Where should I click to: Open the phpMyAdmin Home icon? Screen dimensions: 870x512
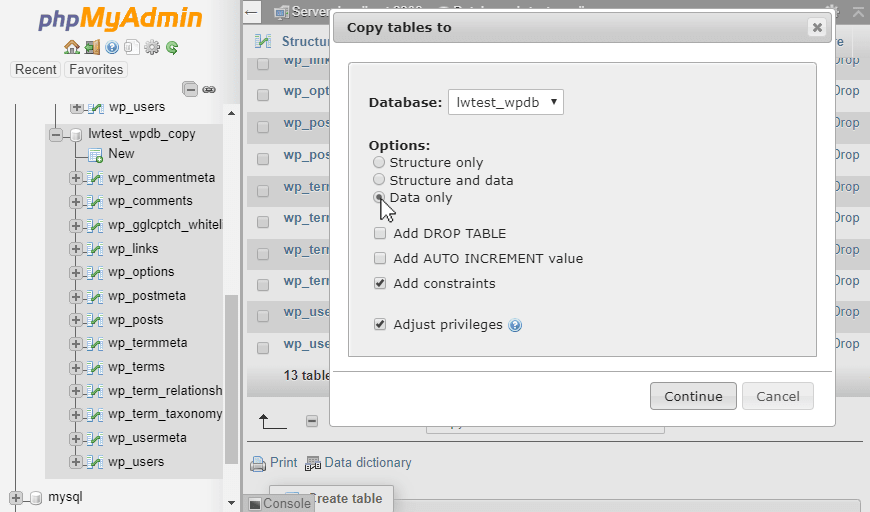pyautogui.click(x=72, y=47)
